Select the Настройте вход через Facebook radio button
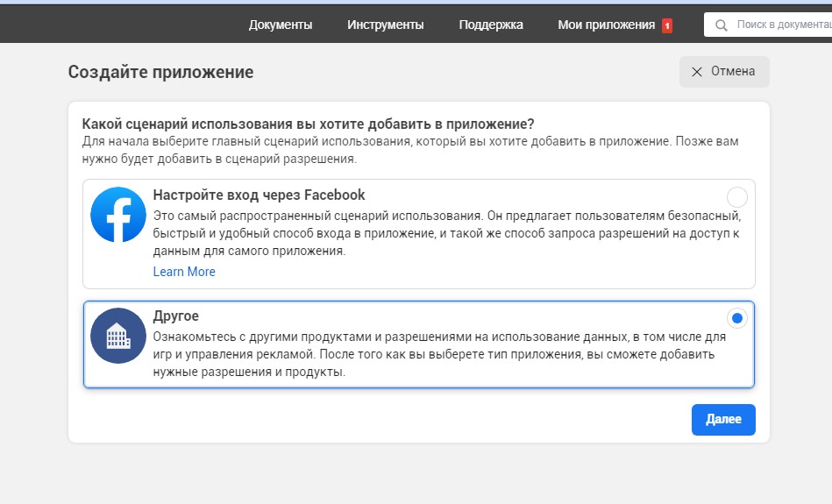832x504 pixels. click(737, 197)
